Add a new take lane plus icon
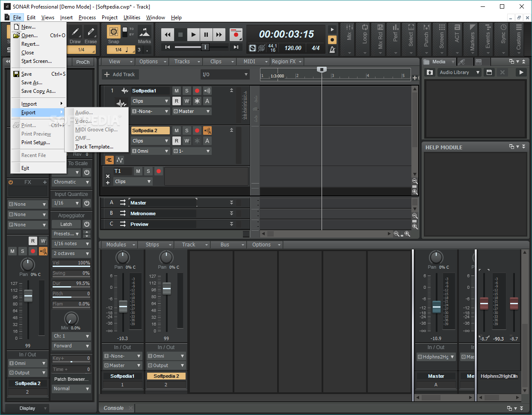This screenshot has width=532, height=415. 108,183
